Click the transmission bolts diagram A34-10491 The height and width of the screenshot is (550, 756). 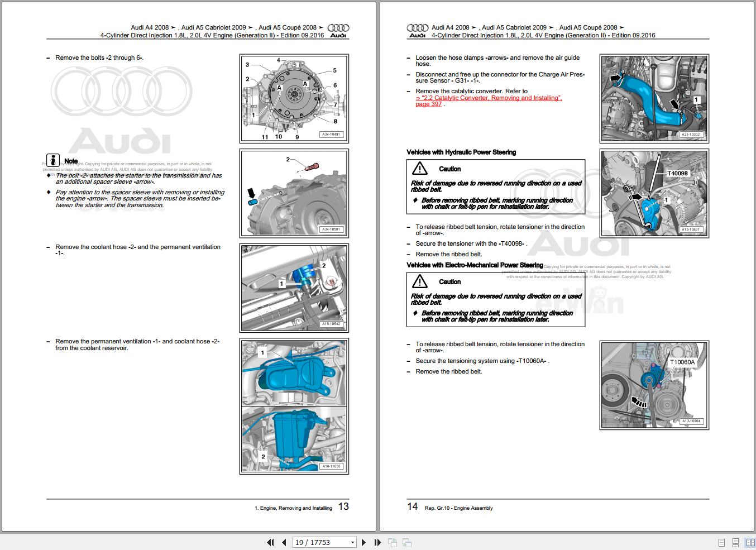(x=294, y=99)
